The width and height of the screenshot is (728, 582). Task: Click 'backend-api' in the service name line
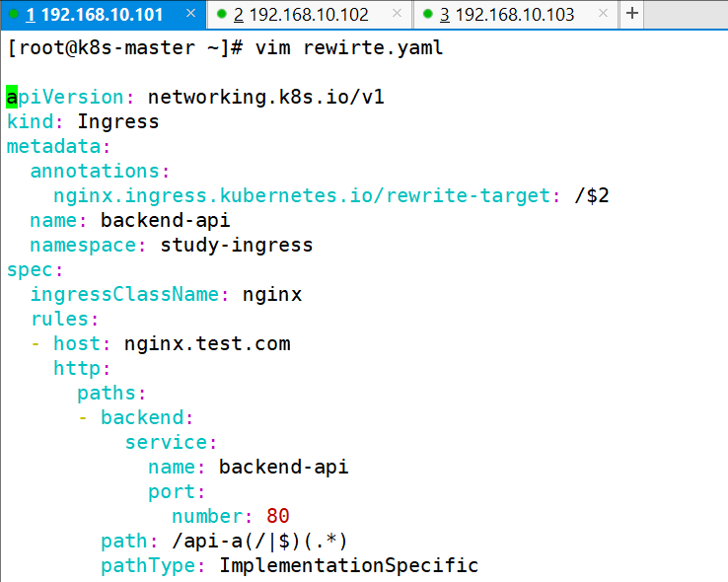pos(284,467)
